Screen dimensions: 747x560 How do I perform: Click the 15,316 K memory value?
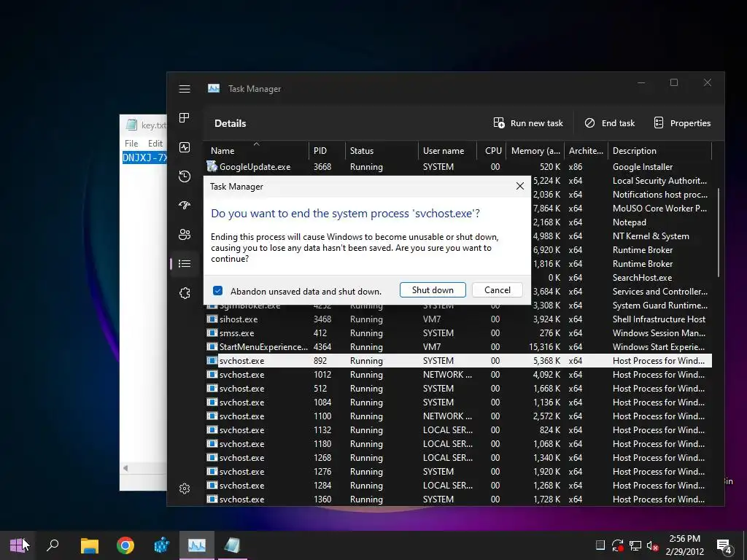(544, 346)
